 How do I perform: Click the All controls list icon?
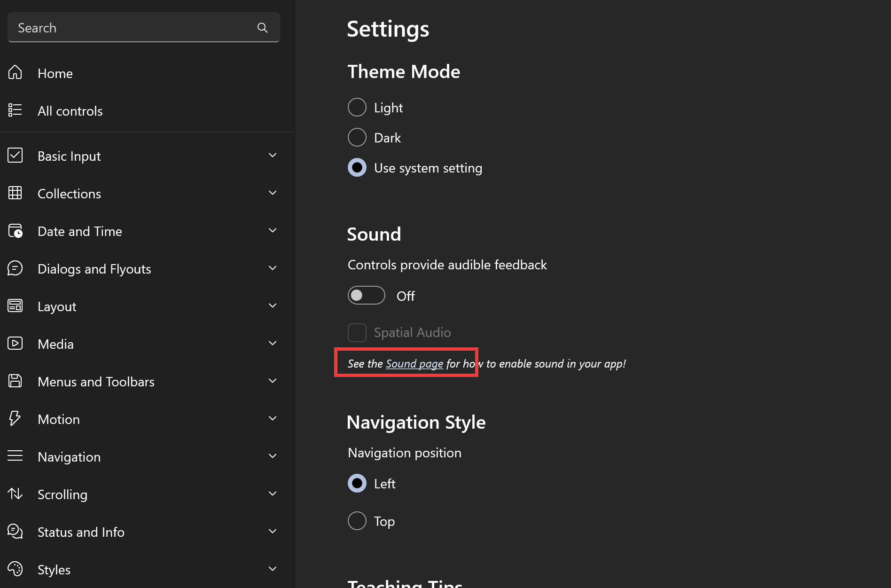(x=15, y=110)
